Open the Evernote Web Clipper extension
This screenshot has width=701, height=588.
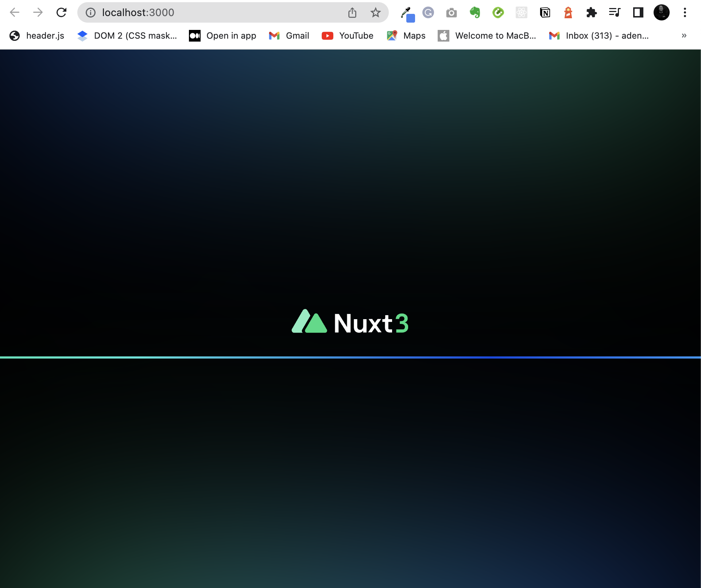click(x=475, y=12)
